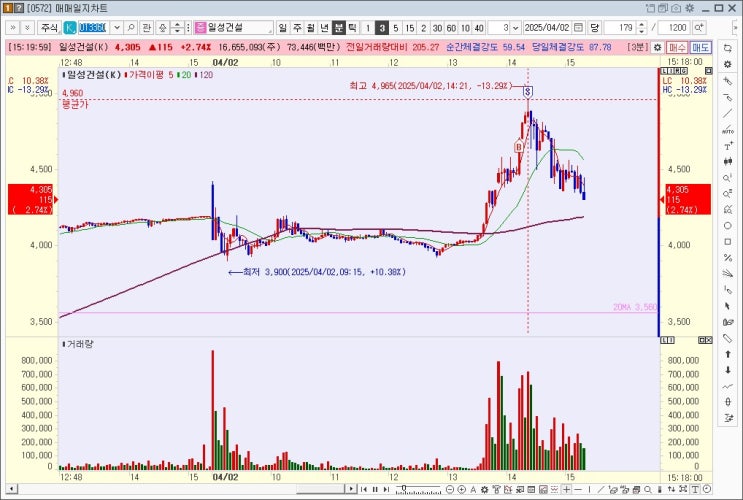Click the bottom zoom slider handle
This screenshot has width=743, height=500.
(x=404, y=488)
